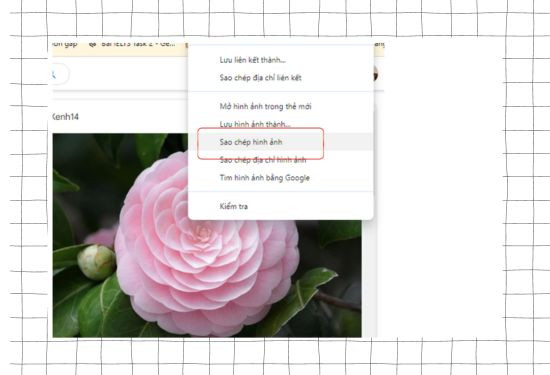Open the profile avatar next to search bar
Image resolution: width=550 pixels, height=375 pixels.
point(376,74)
